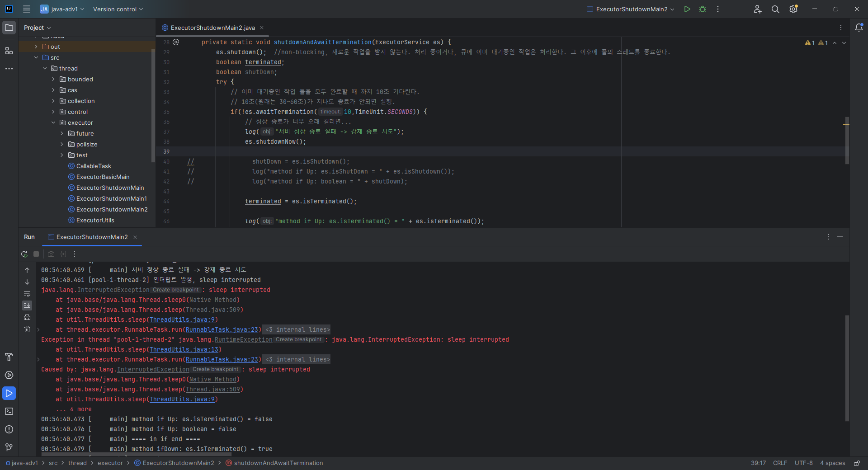Open Project view selector dropdown
868x470 pixels.
point(38,28)
